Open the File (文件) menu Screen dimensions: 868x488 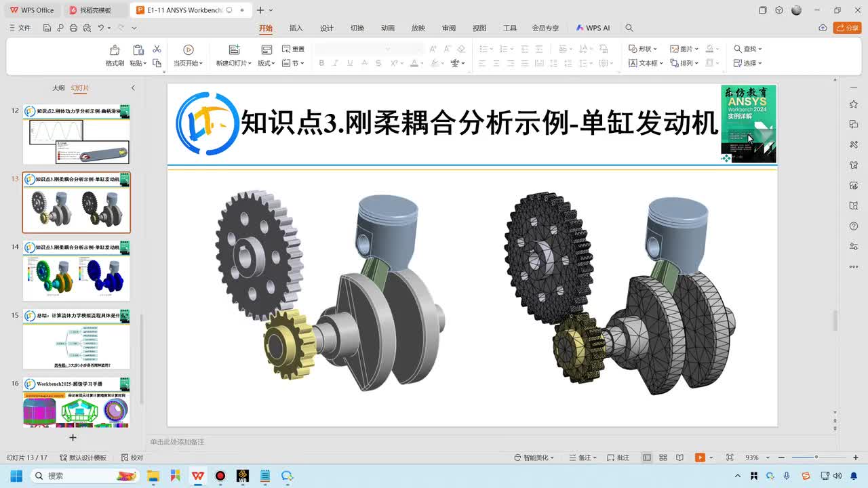[20, 28]
